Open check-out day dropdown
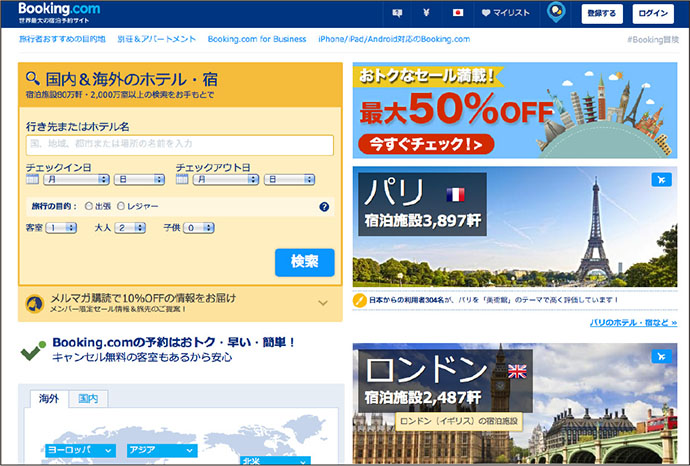 (x=289, y=180)
